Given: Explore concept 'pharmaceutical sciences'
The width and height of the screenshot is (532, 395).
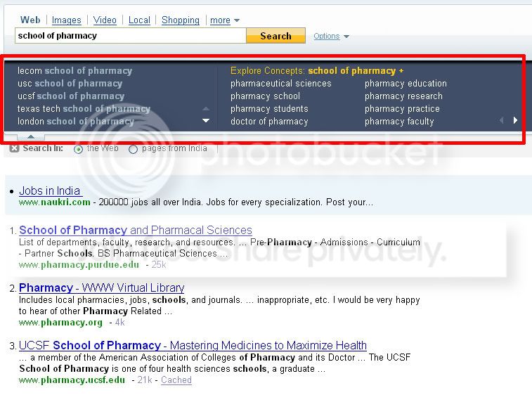Looking at the screenshot, I should 281,83.
